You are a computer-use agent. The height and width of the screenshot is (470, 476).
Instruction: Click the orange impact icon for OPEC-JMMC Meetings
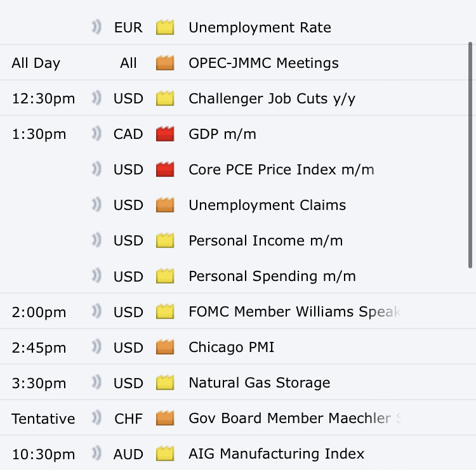click(165, 63)
